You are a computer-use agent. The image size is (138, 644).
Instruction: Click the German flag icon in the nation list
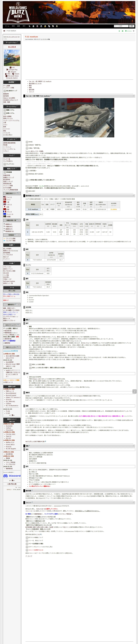click(5, 200)
